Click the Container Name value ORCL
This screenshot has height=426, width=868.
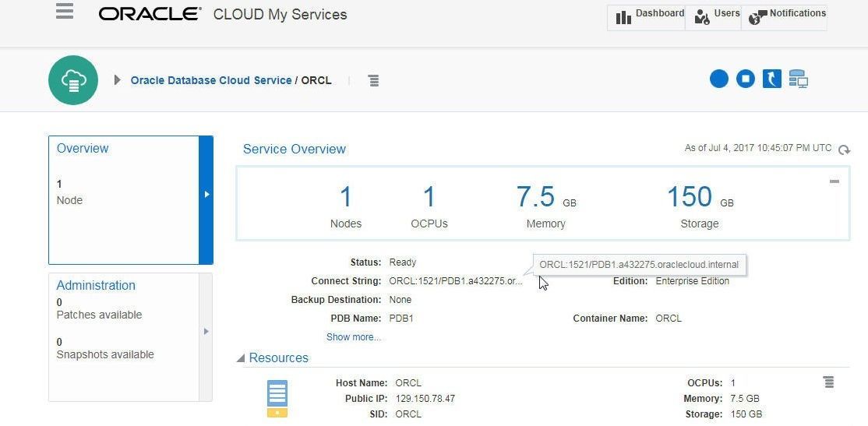[x=669, y=319]
